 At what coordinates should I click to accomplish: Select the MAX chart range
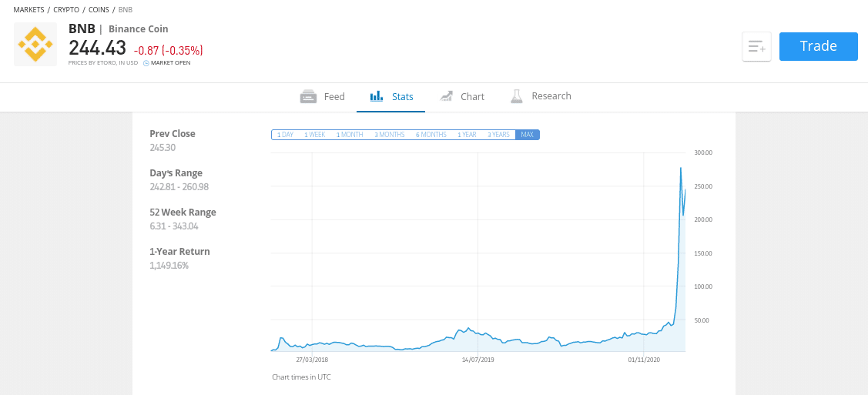527,135
